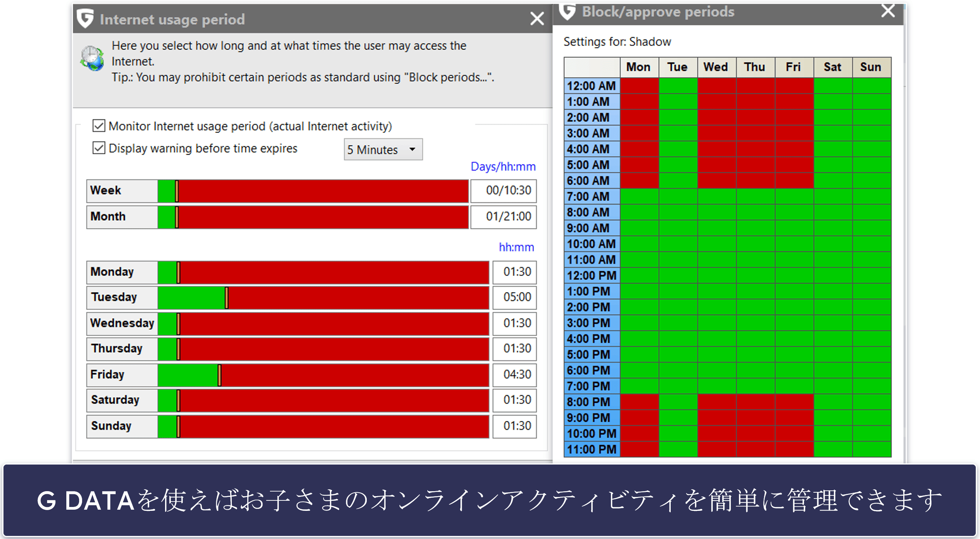The width and height of the screenshot is (980, 539).
Task: Toggle the Sunday 9:00 PM approved cell
Action: tap(872, 418)
